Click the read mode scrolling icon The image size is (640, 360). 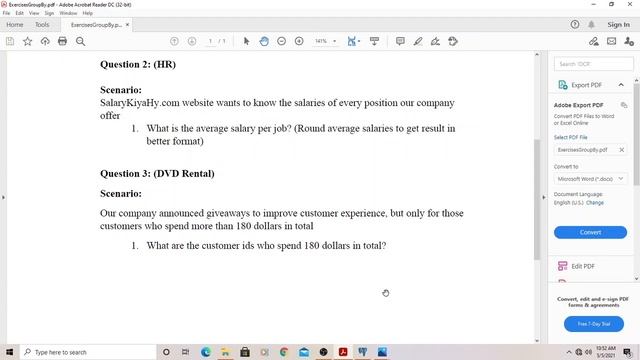(374, 41)
